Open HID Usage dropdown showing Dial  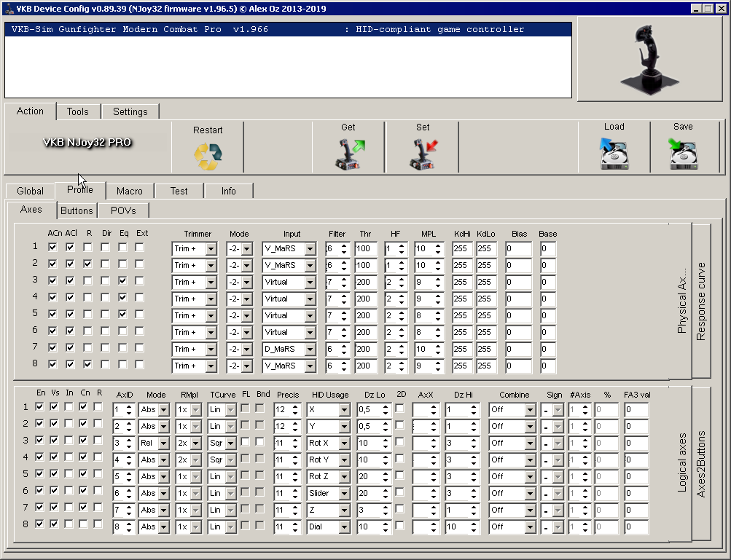click(x=344, y=527)
